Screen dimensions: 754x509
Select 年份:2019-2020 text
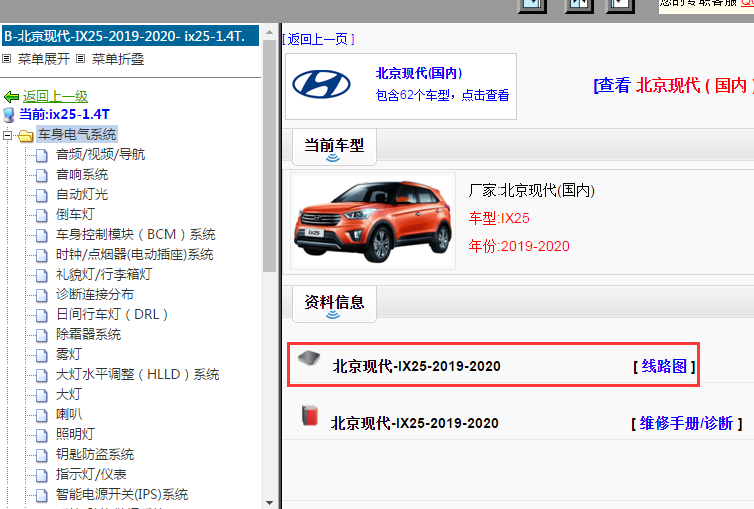[x=519, y=246]
